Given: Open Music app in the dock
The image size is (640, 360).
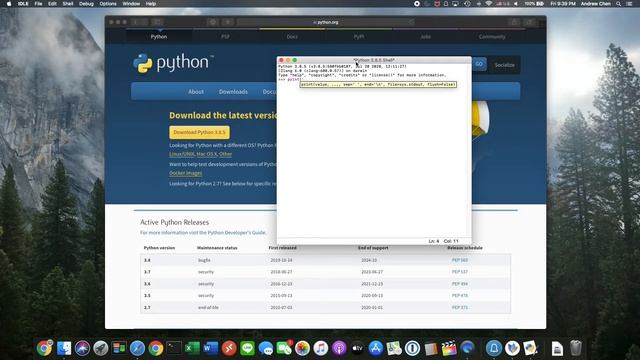Looking at the screenshot, I should (x=321, y=348).
